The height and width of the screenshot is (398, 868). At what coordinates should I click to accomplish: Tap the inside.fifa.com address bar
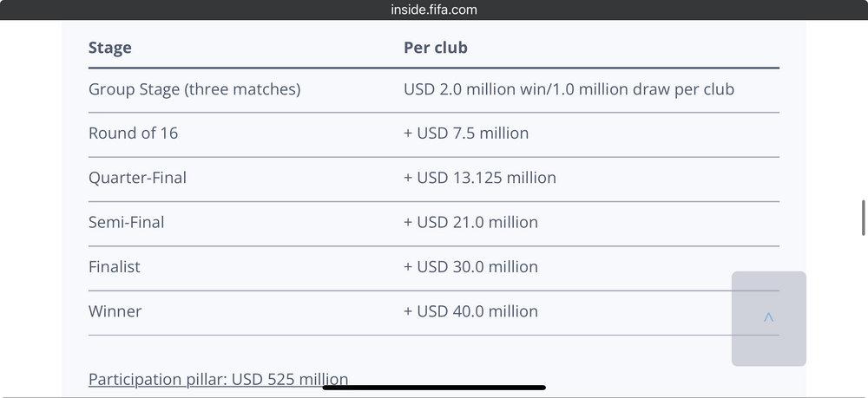tap(434, 10)
